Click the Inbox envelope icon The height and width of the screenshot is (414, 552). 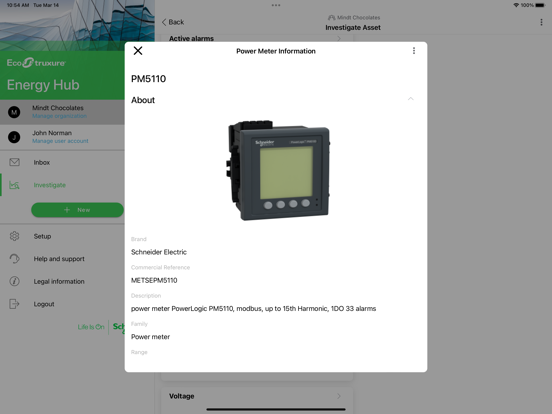click(x=14, y=162)
